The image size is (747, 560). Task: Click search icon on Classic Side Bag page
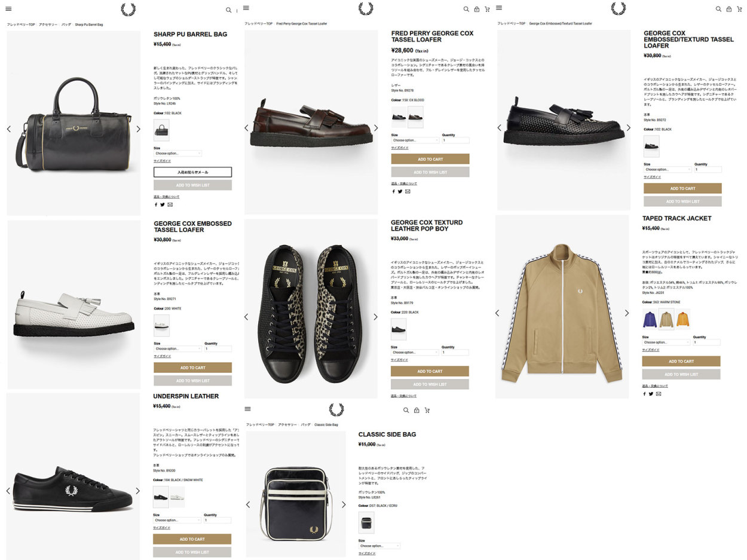[x=406, y=410]
